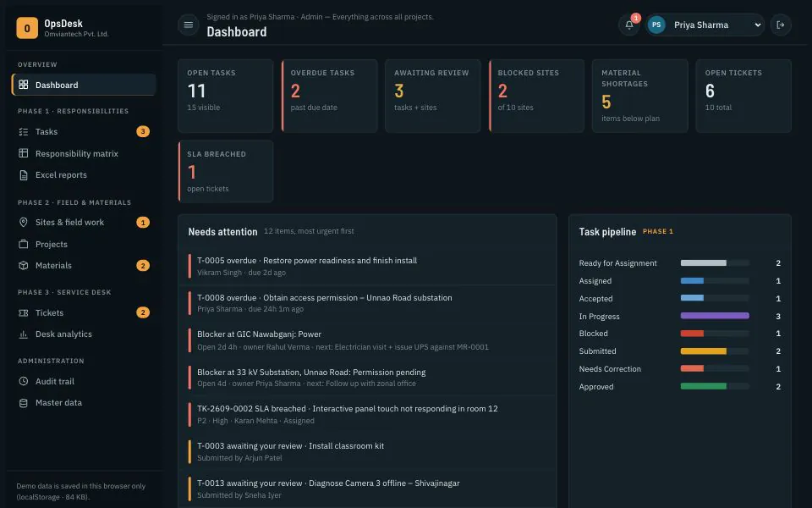
Task: Open T-0013 Diagnose Camera 3 offline
Action: tap(367, 489)
